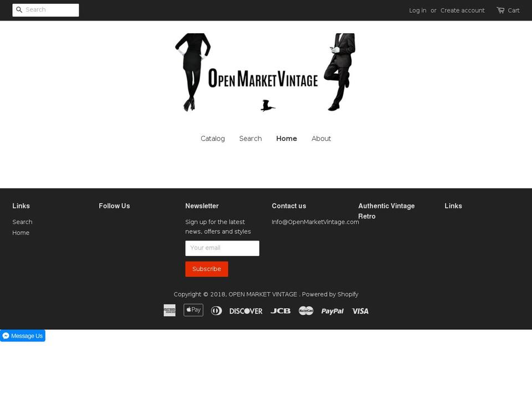Click the Log in link

click(418, 11)
